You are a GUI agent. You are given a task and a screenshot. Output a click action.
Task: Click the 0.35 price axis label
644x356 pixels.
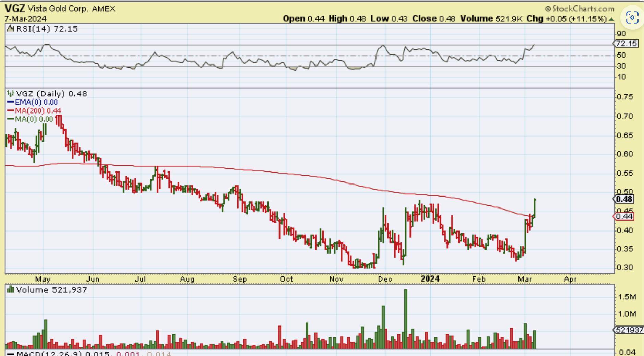pos(625,249)
